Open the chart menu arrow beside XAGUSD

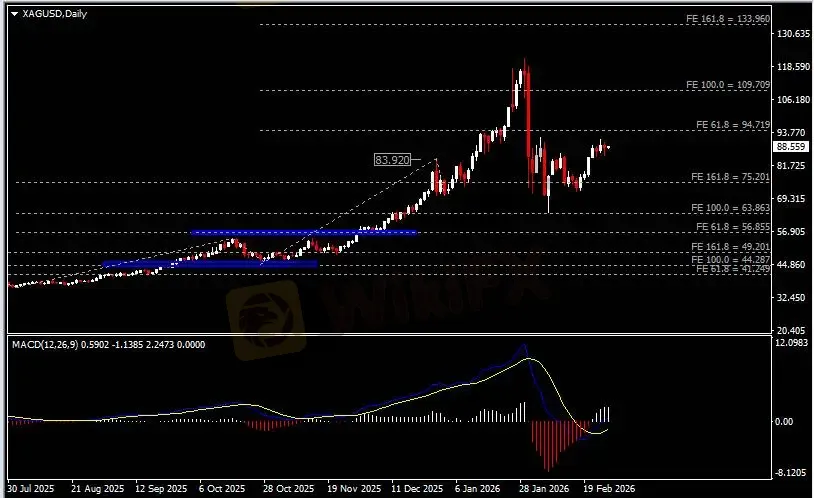tap(14, 14)
